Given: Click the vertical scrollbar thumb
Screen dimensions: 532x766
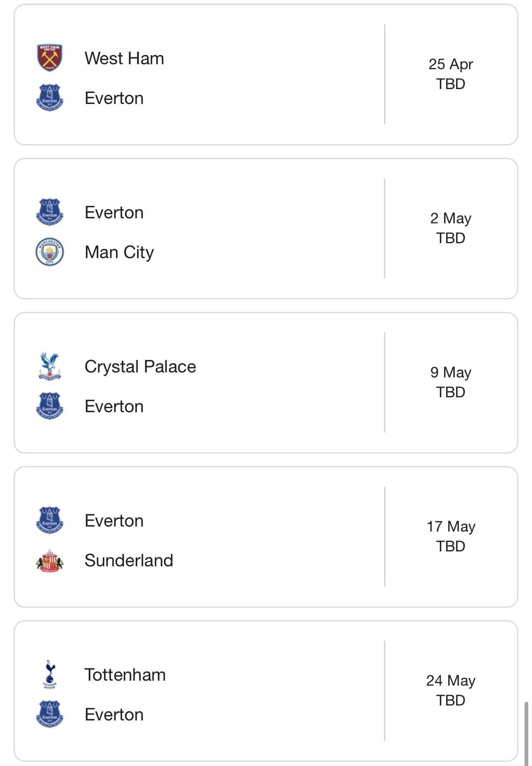Looking at the screenshot, I should pos(526,733).
